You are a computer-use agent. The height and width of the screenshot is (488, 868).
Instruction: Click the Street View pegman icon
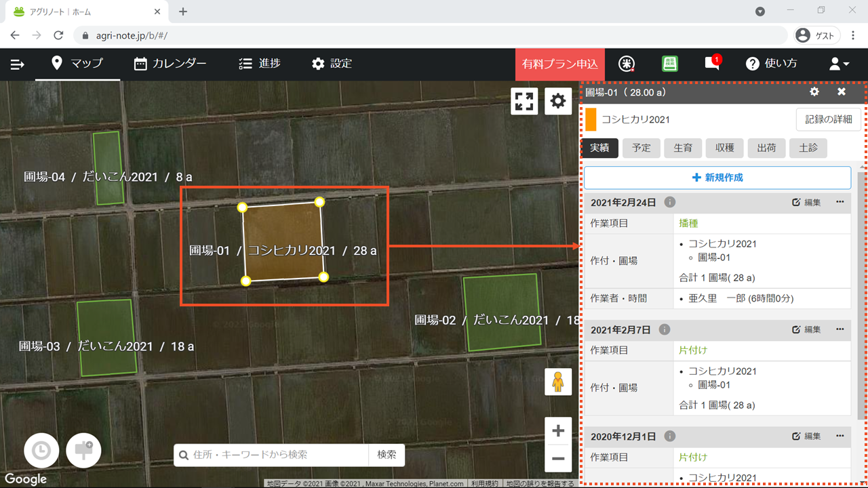click(x=558, y=382)
